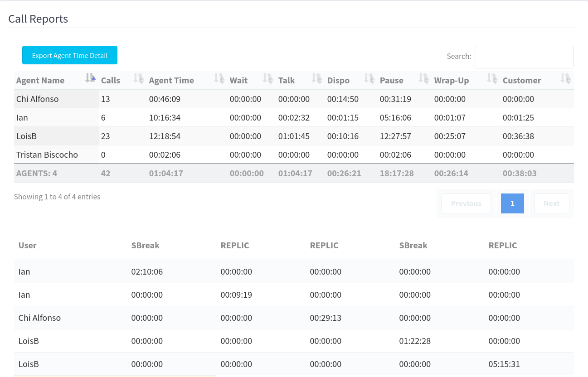Click Showing 1 to 4 of 4 entries
This screenshot has height=377, width=588.
57,197
